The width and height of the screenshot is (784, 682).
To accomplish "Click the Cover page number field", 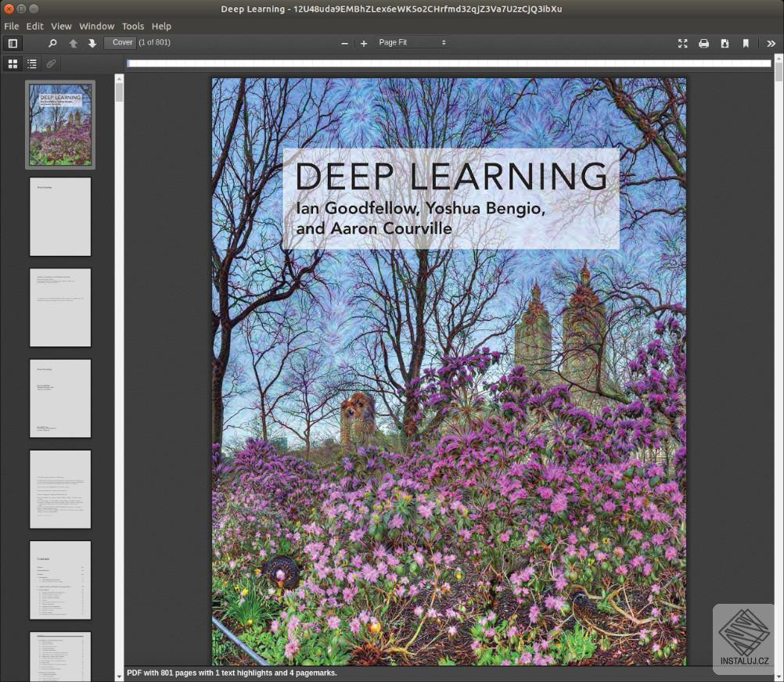I will [x=120, y=42].
